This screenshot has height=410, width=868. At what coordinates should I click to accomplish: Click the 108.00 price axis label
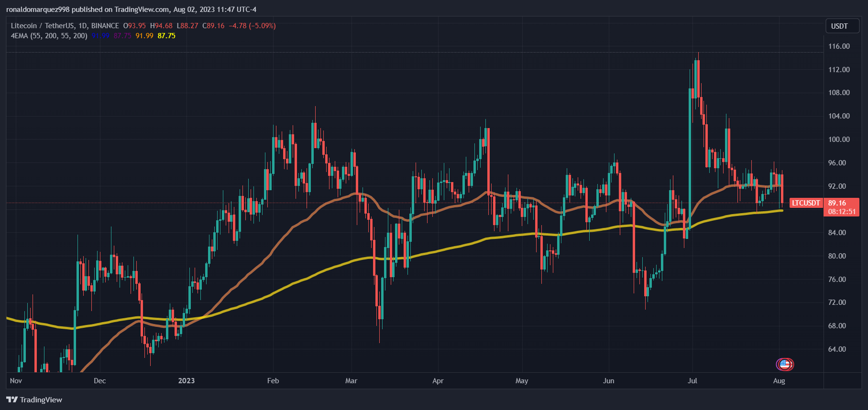point(839,93)
